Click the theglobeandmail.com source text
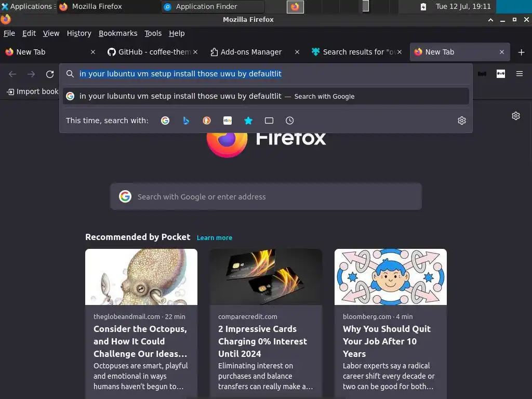 click(127, 316)
